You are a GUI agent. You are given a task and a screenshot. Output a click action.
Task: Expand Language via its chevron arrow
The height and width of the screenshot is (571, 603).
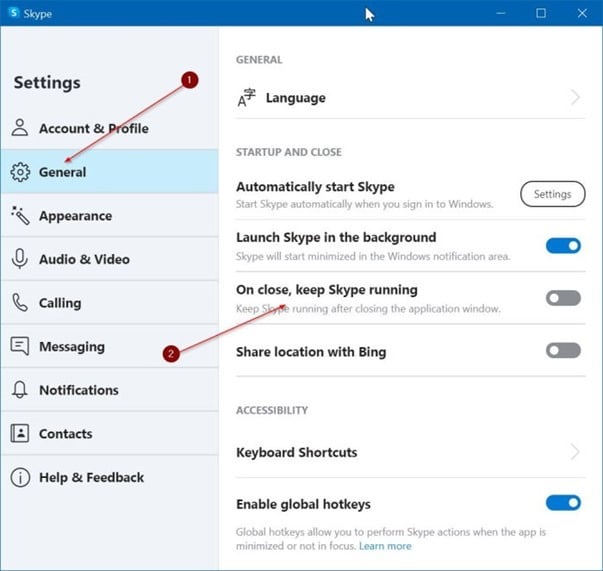(575, 98)
